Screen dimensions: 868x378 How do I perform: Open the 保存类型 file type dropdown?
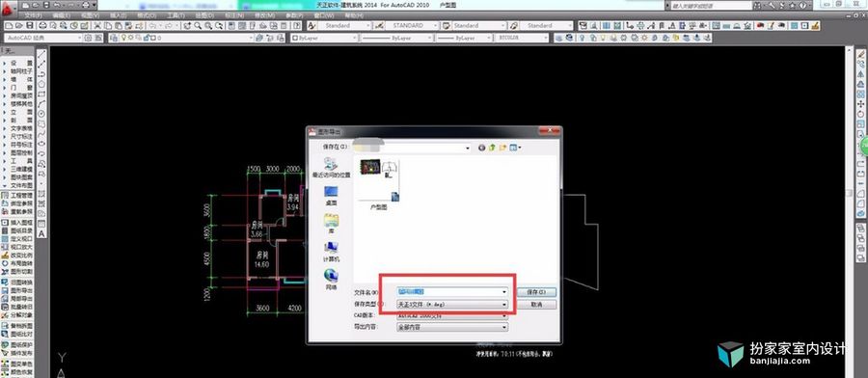click(452, 305)
